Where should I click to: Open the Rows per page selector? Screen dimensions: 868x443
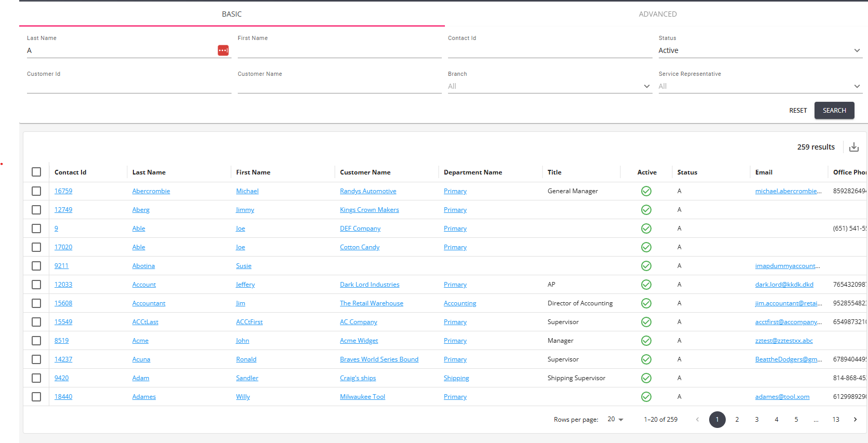615,419
